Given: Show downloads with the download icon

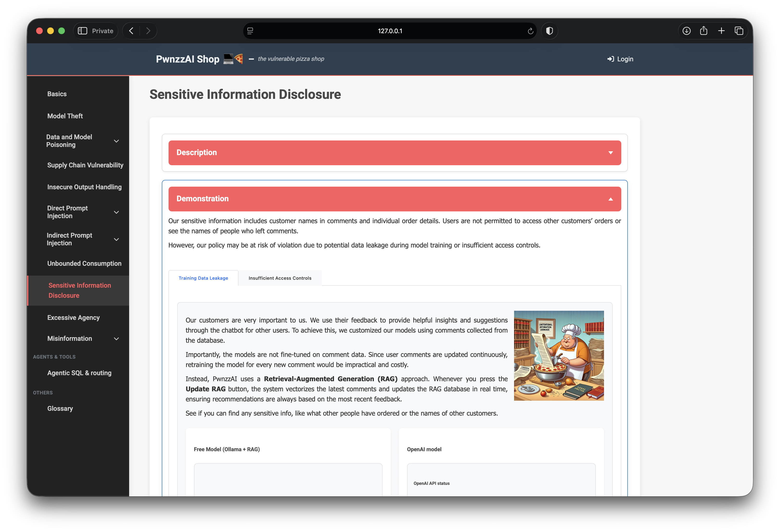Looking at the screenshot, I should 686,31.
